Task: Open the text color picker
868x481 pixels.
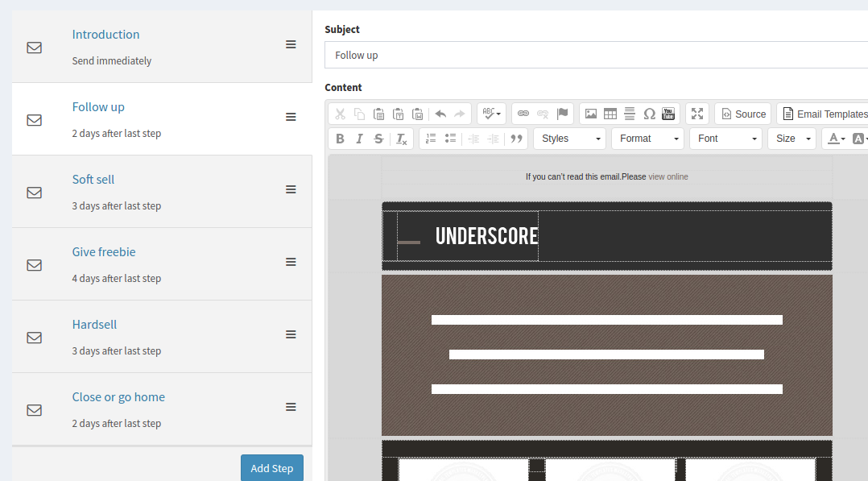Action: coord(836,139)
